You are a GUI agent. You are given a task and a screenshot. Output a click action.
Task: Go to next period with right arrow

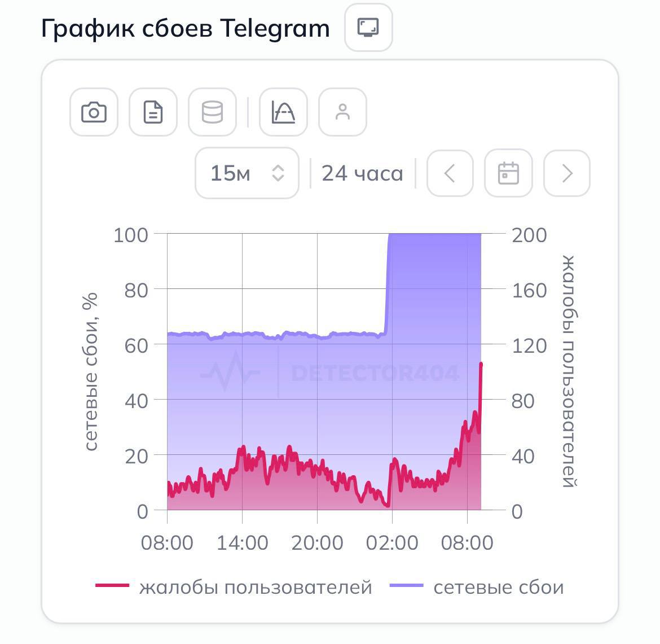(x=567, y=173)
